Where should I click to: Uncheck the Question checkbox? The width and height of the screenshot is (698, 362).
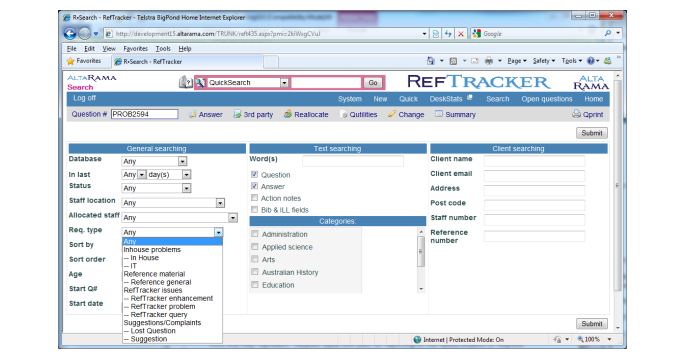255,175
